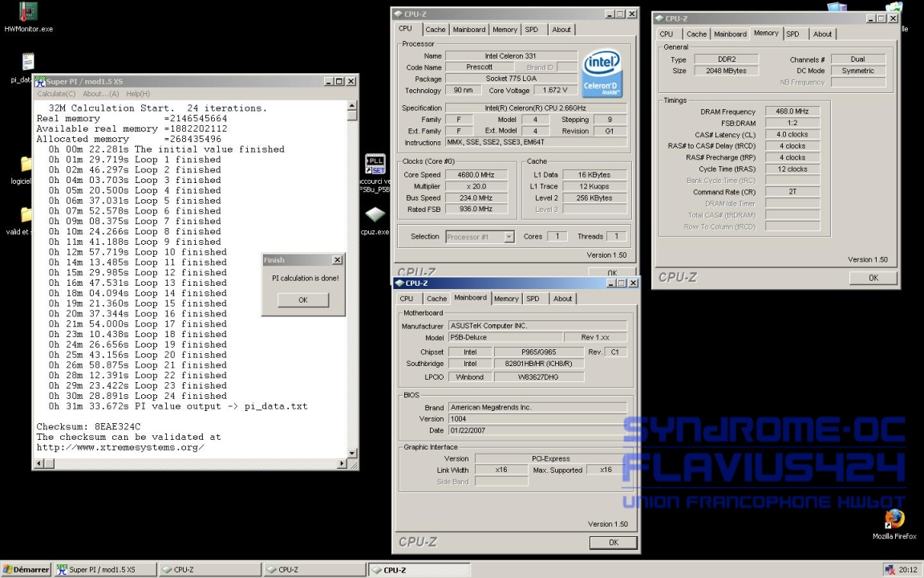Click OK in the Mainboard CPU-Z window
924x578 pixels.
click(614, 542)
